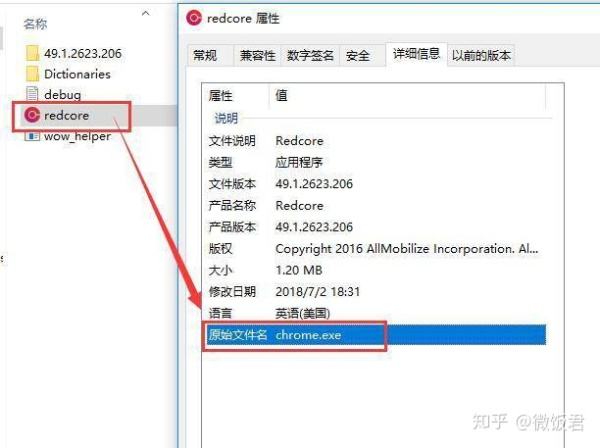The image size is (600, 448).
Task: Click the redcore logo in properties title bar
Action: 194,18
